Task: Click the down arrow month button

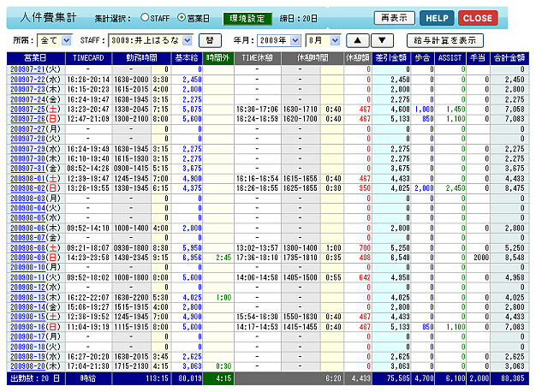Action: [x=382, y=40]
